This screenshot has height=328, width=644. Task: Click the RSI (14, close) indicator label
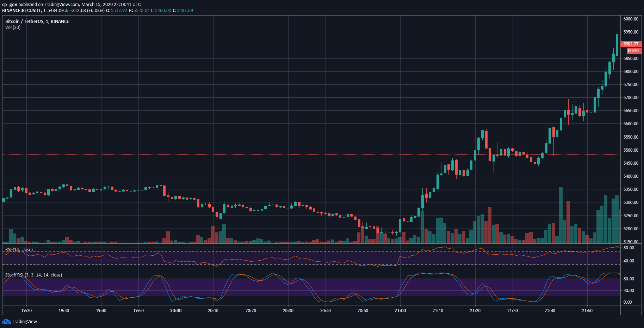tap(19, 250)
